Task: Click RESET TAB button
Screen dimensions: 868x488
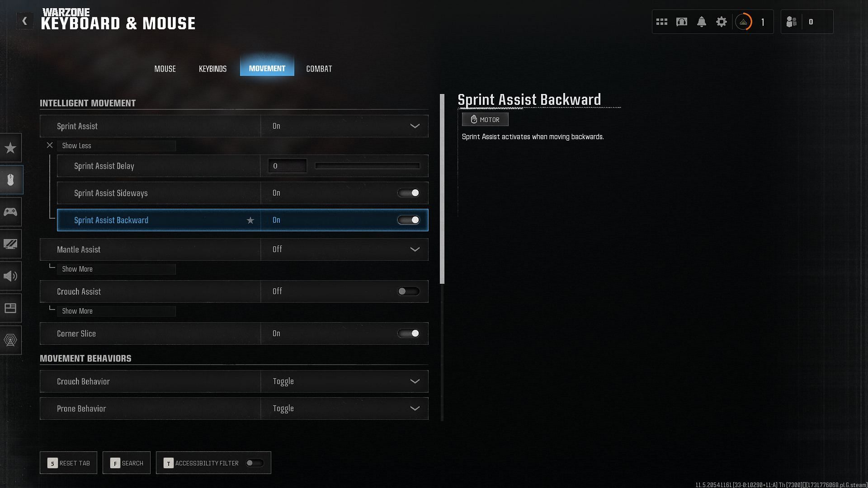Action: click(68, 463)
